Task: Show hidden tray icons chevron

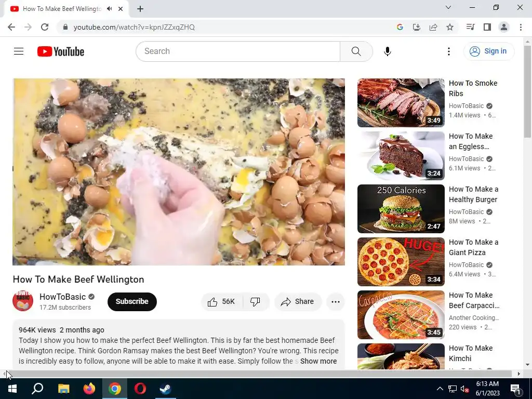Action: tap(440, 389)
